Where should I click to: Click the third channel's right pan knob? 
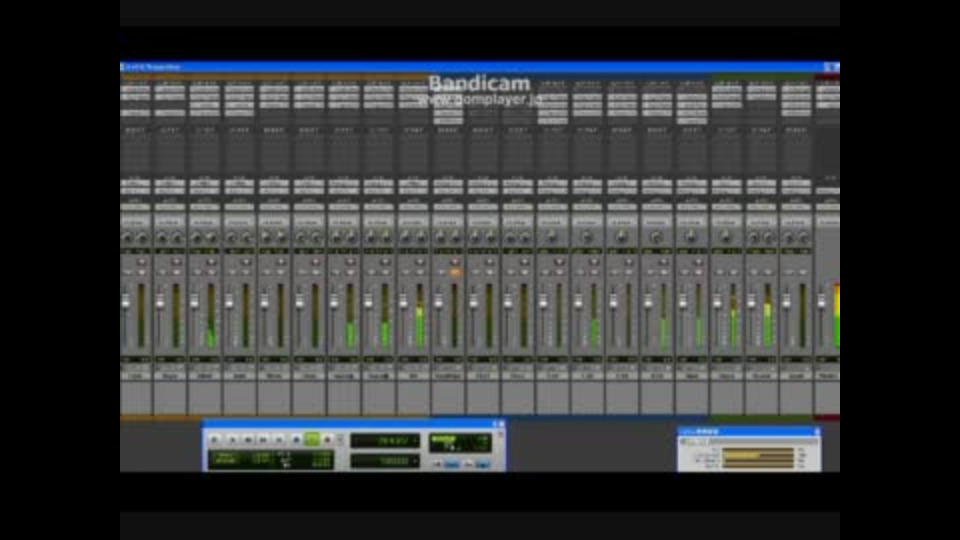click(212, 238)
